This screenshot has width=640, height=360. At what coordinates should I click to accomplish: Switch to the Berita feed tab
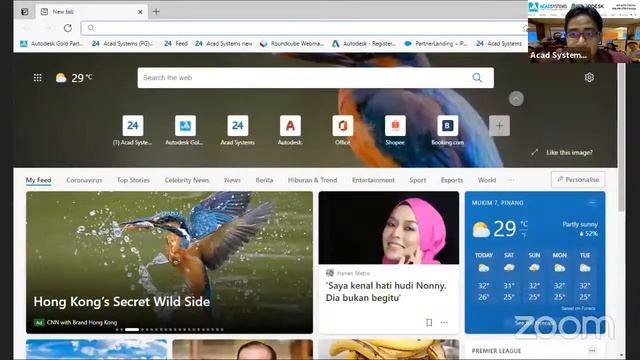click(264, 180)
